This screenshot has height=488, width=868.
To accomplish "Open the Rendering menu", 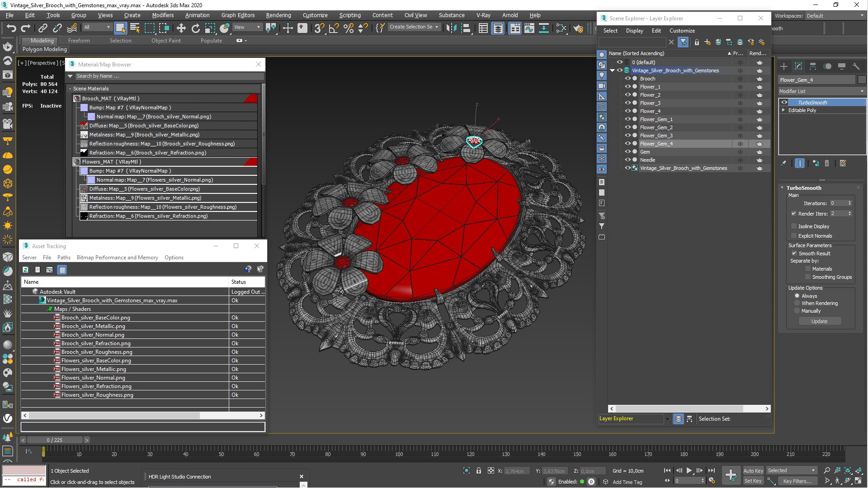I will pos(278,15).
